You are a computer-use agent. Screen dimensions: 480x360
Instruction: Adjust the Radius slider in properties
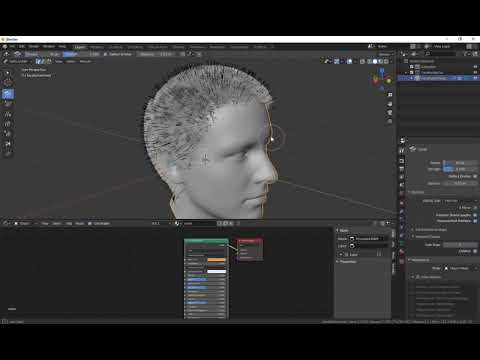(460, 163)
